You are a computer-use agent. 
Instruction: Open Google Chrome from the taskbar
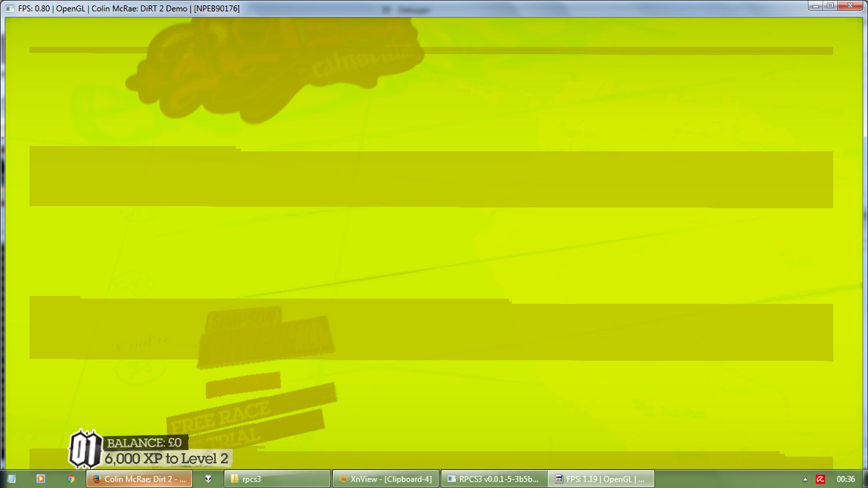pyautogui.click(x=70, y=479)
